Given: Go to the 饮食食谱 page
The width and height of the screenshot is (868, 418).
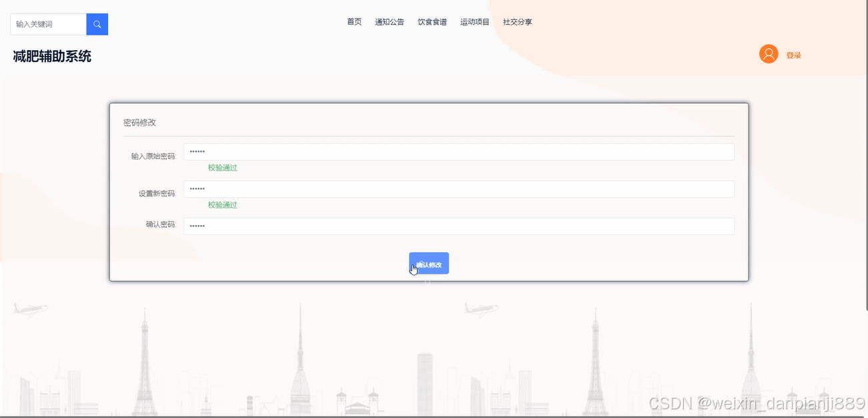Looking at the screenshot, I should pos(432,22).
